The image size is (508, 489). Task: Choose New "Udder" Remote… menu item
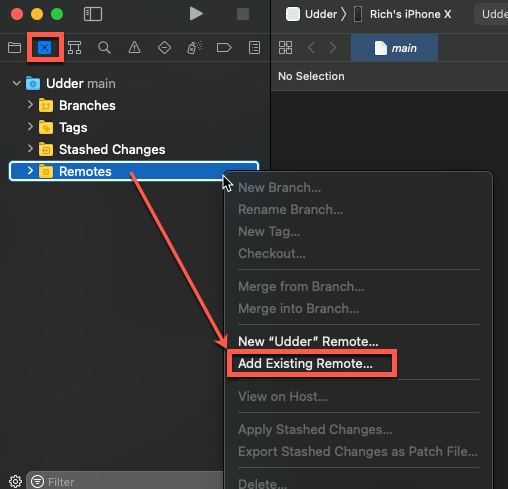pyautogui.click(x=308, y=342)
